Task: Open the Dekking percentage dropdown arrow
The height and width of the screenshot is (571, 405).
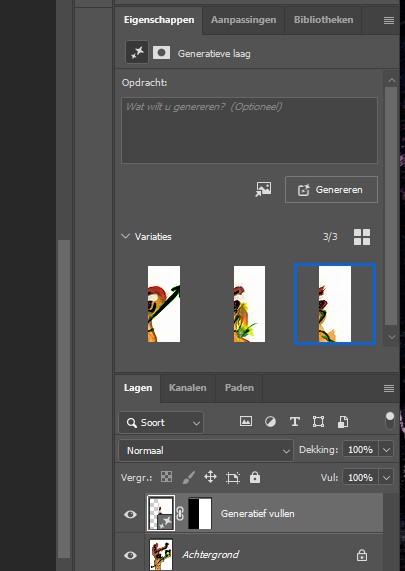Action: (386, 450)
